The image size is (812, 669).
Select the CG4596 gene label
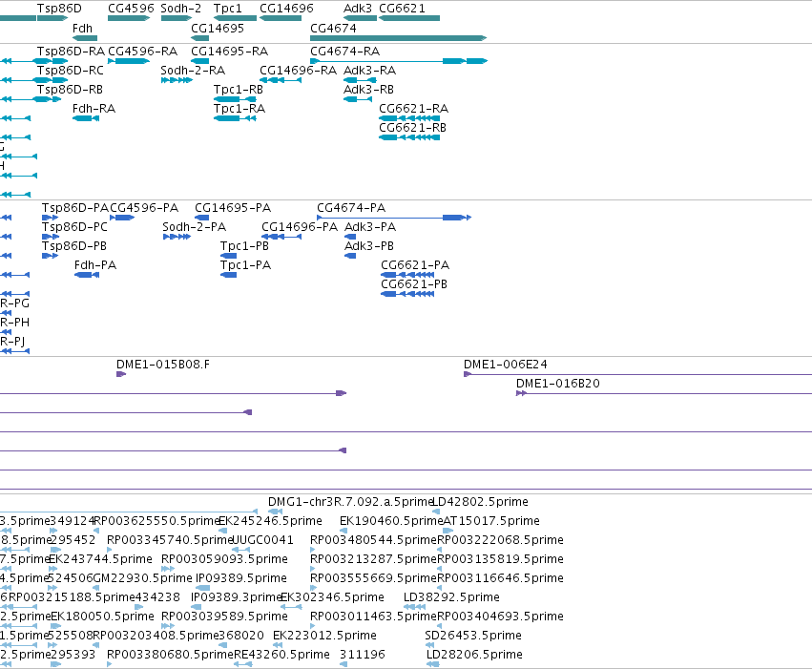131,9
